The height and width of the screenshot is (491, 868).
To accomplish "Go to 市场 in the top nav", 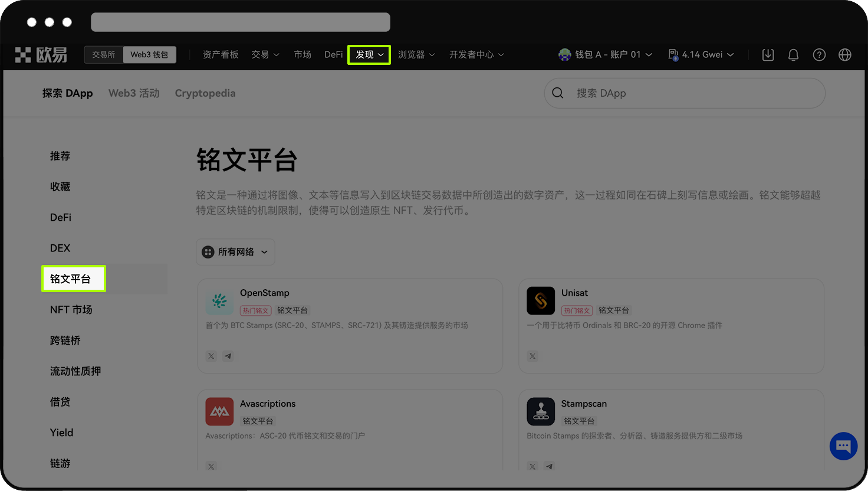I will point(303,55).
